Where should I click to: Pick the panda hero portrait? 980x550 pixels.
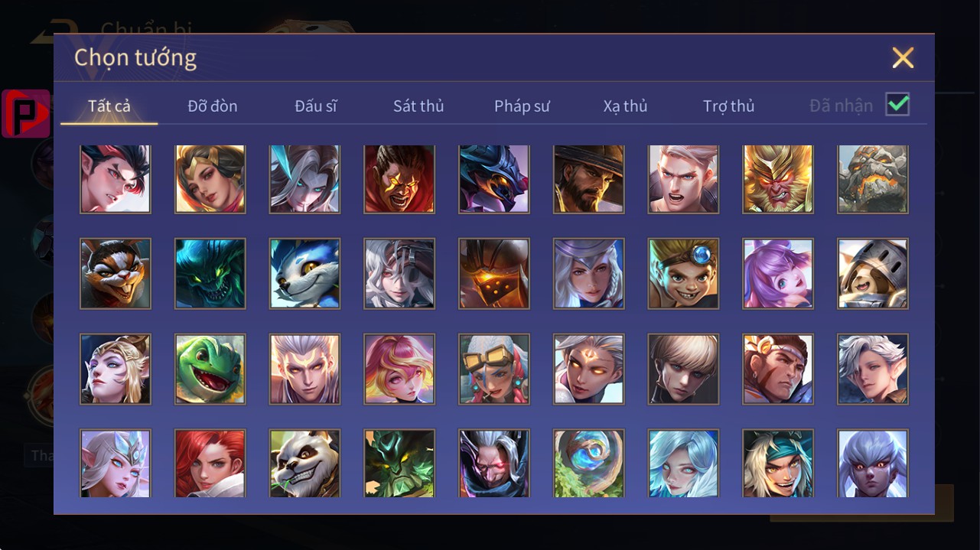[x=305, y=464]
